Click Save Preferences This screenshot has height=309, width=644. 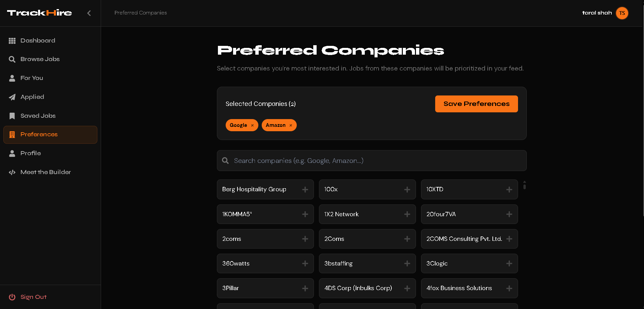(476, 104)
